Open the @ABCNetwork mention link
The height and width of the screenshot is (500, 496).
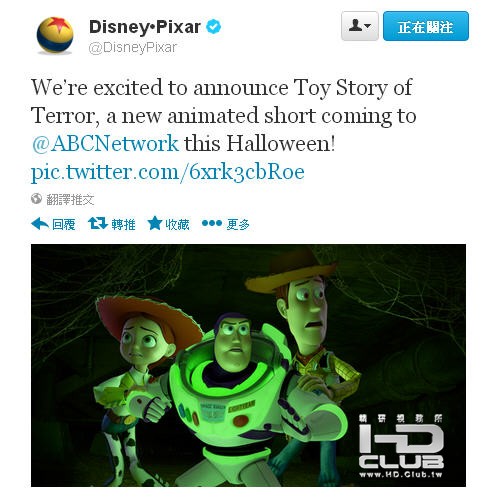[x=105, y=144]
